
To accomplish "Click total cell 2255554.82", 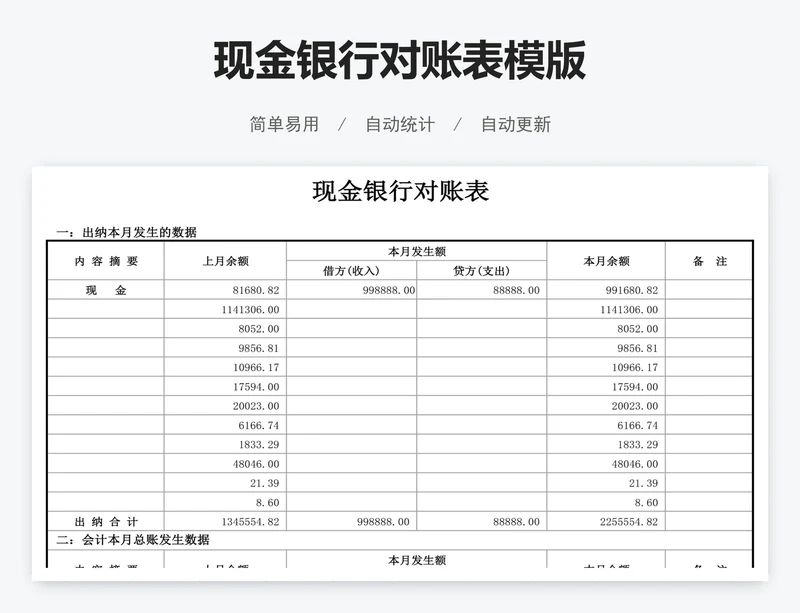I will pyautogui.click(x=606, y=522).
